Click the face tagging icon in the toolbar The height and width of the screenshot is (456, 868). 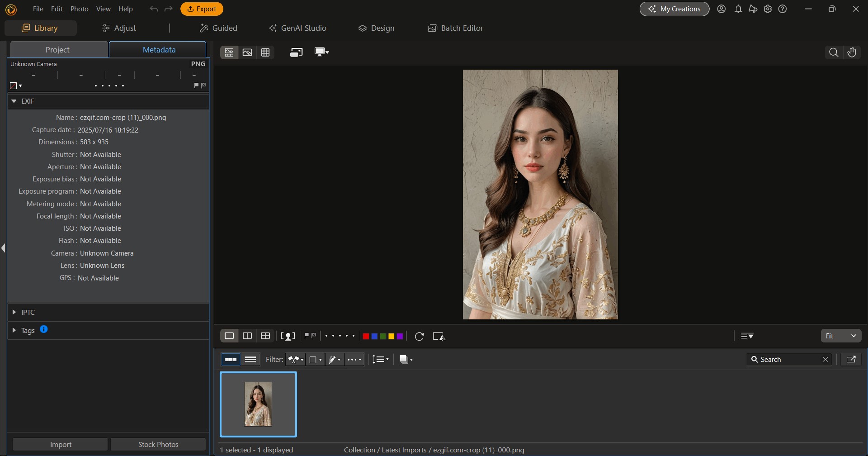click(x=288, y=336)
